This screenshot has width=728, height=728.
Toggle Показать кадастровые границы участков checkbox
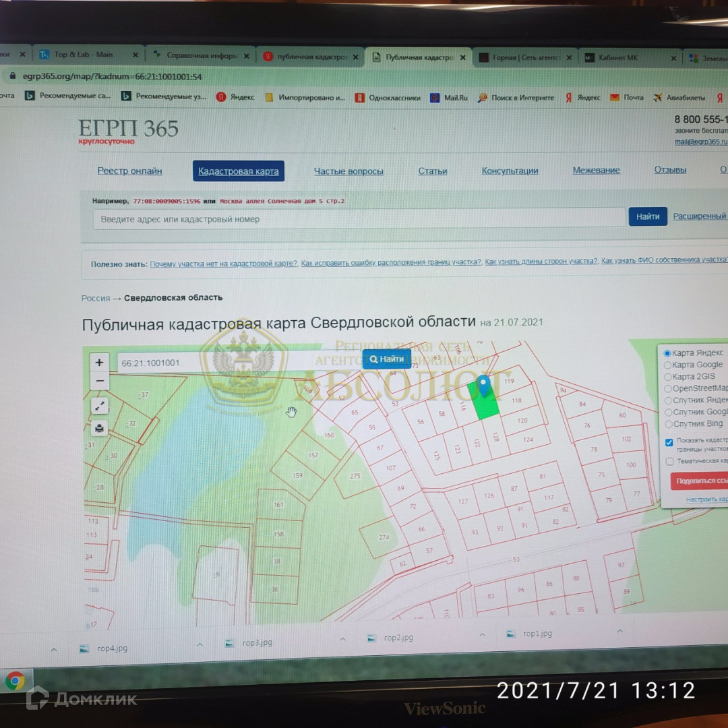pos(669,442)
